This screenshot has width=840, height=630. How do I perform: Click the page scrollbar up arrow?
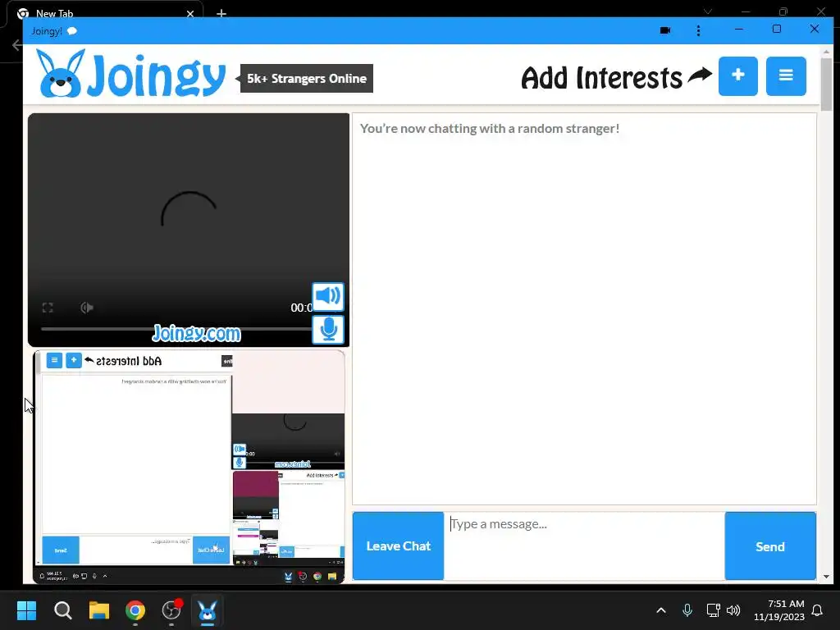point(826,52)
